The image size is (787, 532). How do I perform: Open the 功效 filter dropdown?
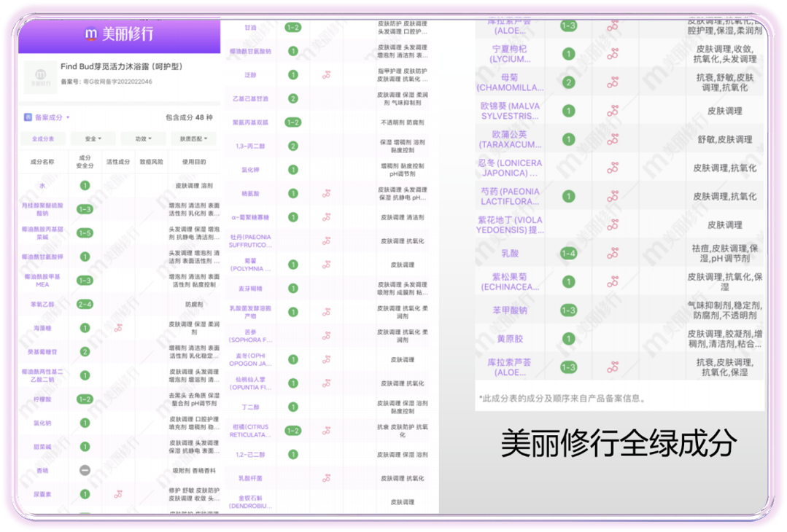pos(143,139)
